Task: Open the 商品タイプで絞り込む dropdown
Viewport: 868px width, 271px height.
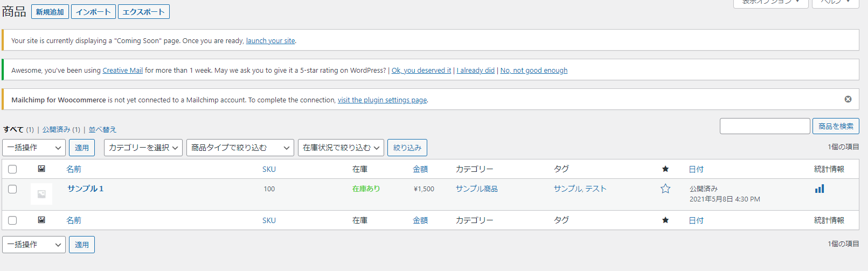Action: tap(240, 148)
